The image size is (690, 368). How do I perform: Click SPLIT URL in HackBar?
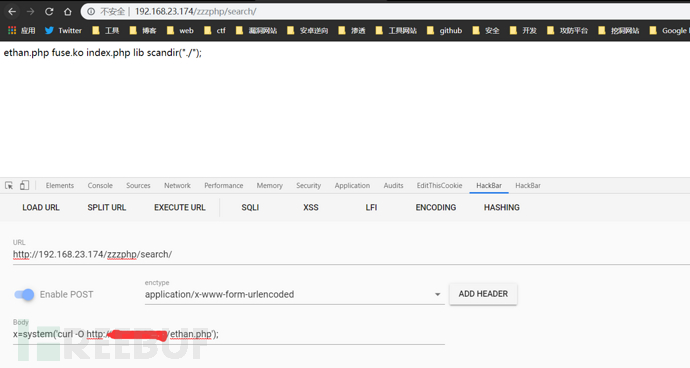tap(106, 207)
